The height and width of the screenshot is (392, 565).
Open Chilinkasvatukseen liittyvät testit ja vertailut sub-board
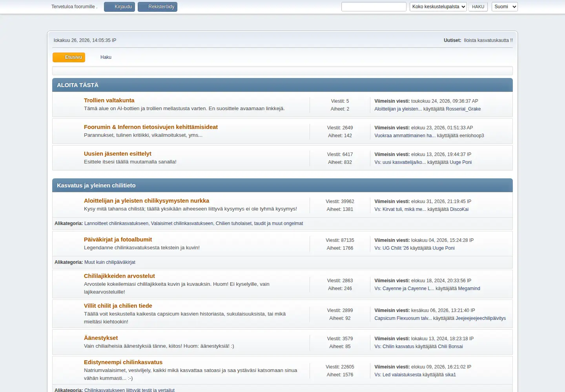pos(129,390)
